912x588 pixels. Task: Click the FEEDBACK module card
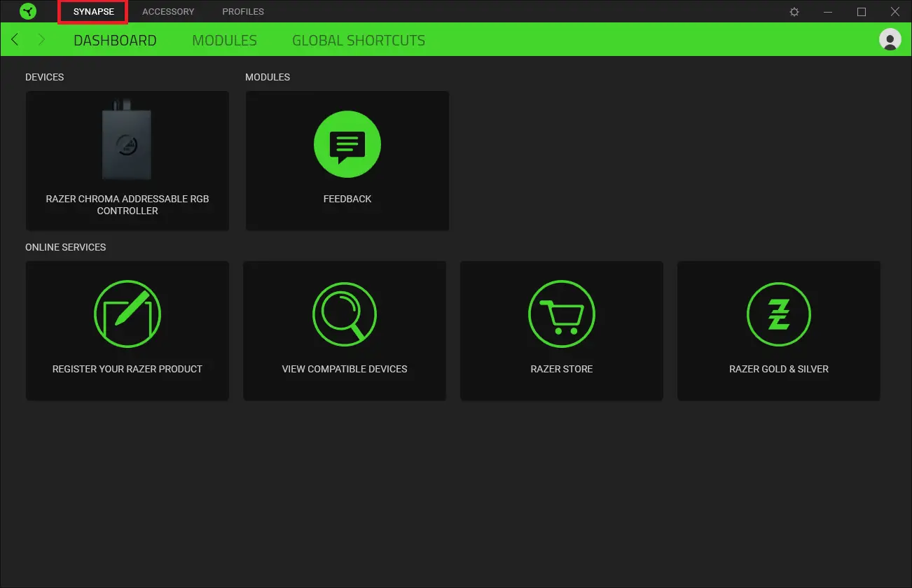[x=347, y=160]
